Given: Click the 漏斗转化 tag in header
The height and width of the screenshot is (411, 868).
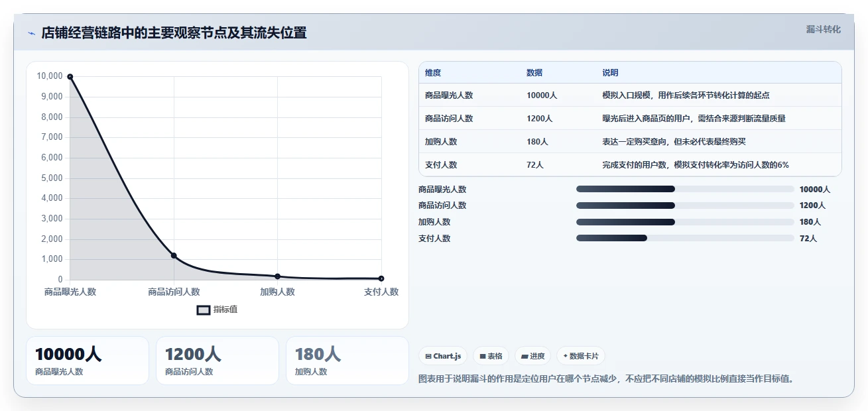Looking at the screenshot, I should coord(823,29).
